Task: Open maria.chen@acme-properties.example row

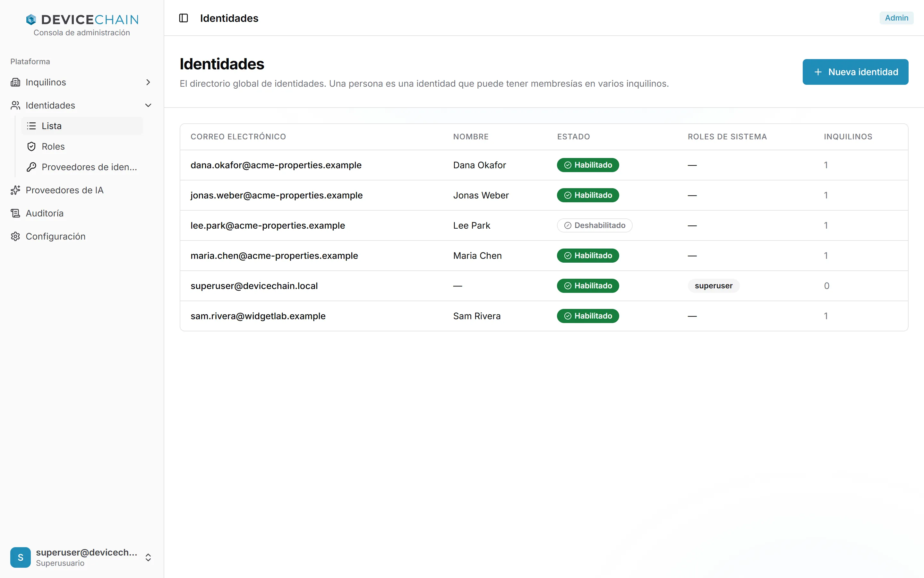Action: pos(544,256)
